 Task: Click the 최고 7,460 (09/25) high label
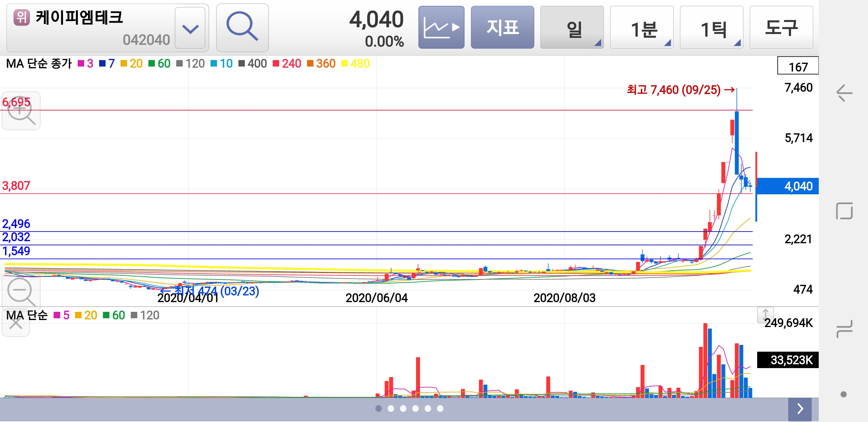[681, 90]
